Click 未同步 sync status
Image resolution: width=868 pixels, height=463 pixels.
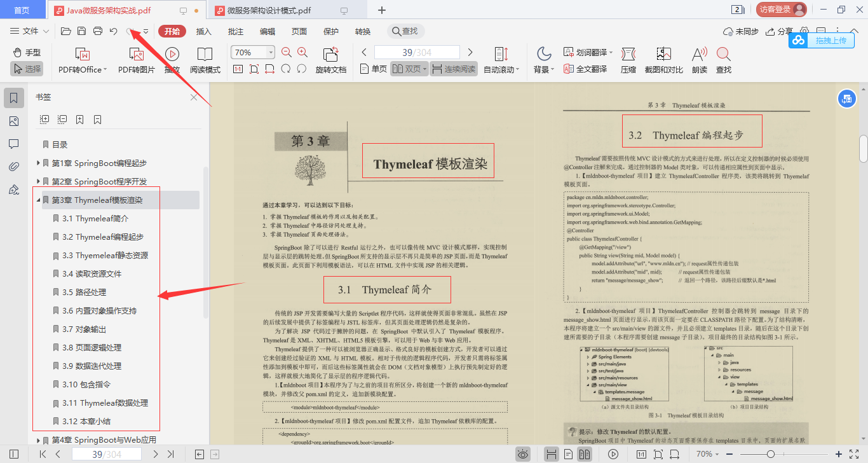coord(741,31)
